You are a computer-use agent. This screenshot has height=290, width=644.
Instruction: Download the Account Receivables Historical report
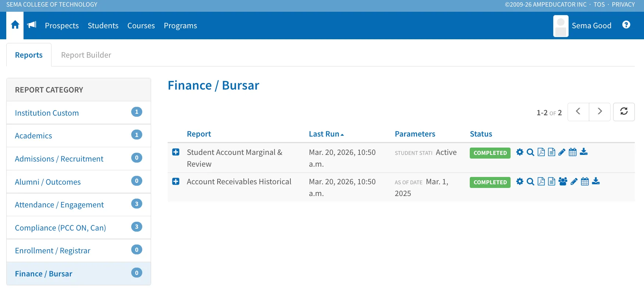pos(596,181)
